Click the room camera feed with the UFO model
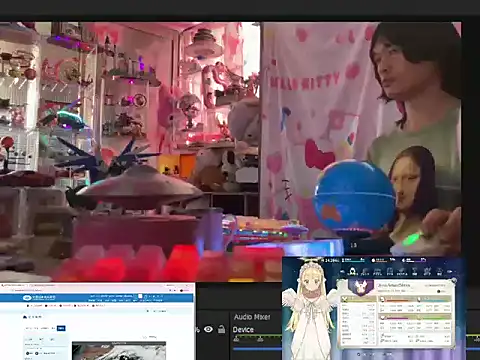The width and height of the screenshot is (480, 360). [x=130, y=152]
